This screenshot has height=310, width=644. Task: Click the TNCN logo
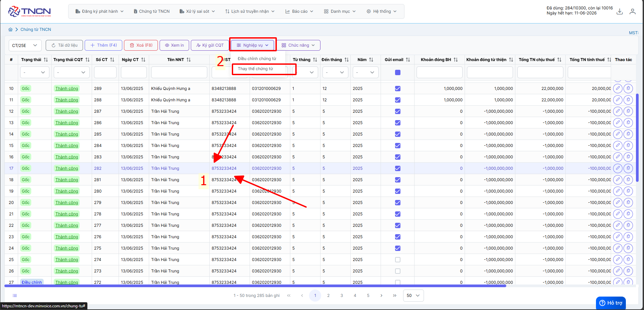30,11
